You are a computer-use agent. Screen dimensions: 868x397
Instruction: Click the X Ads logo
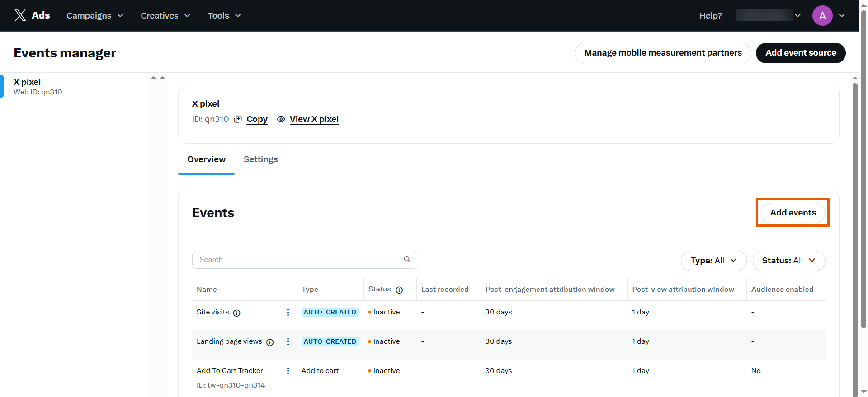pos(32,15)
